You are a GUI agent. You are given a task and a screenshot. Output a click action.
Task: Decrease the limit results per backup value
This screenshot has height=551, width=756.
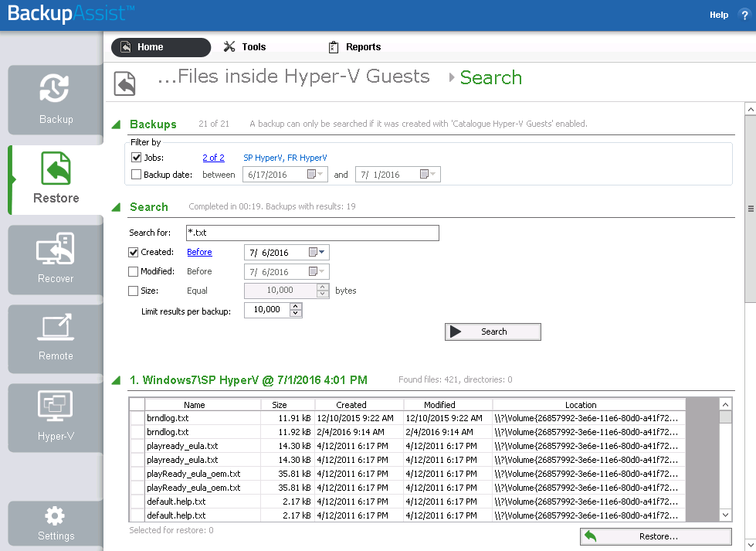click(296, 313)
